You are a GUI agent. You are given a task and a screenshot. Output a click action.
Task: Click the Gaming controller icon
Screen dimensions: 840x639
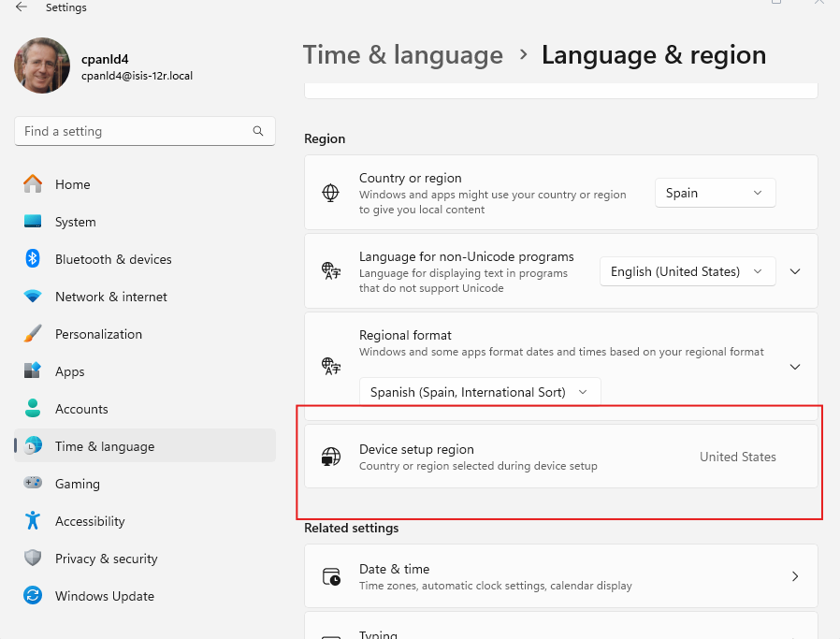[x=33, y=483]
